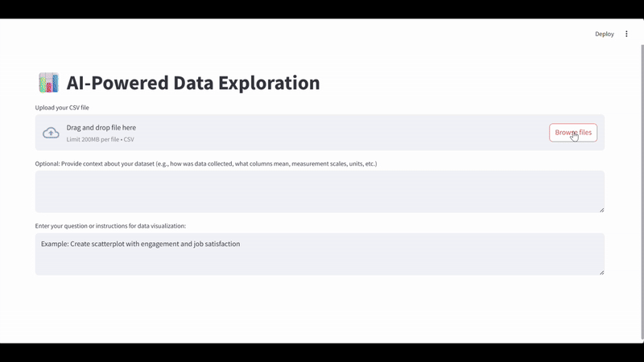Click the black bar below the app

322,352
